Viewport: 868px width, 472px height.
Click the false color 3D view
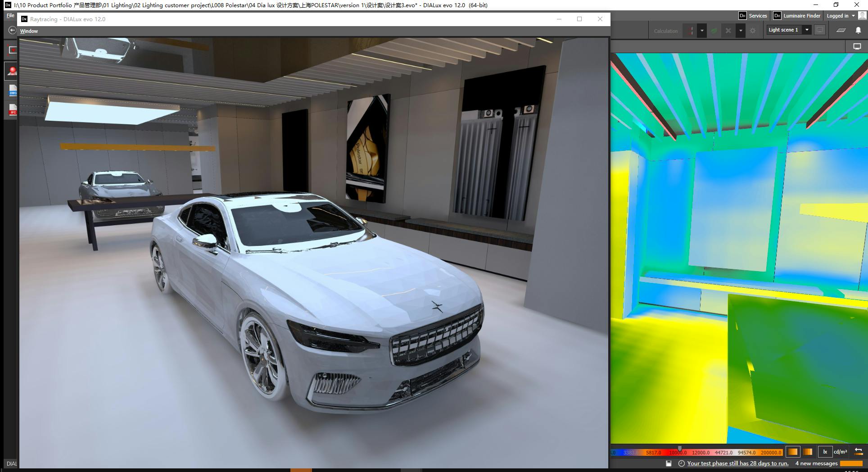pyautogui.click(x=739, y=248)
